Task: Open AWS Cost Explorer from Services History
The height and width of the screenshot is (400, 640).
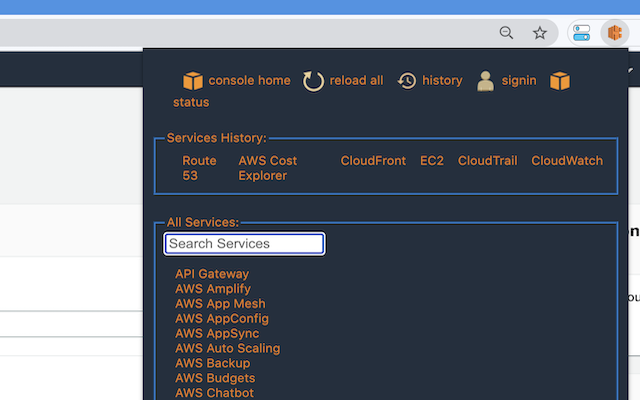Action: click(268, 168)
